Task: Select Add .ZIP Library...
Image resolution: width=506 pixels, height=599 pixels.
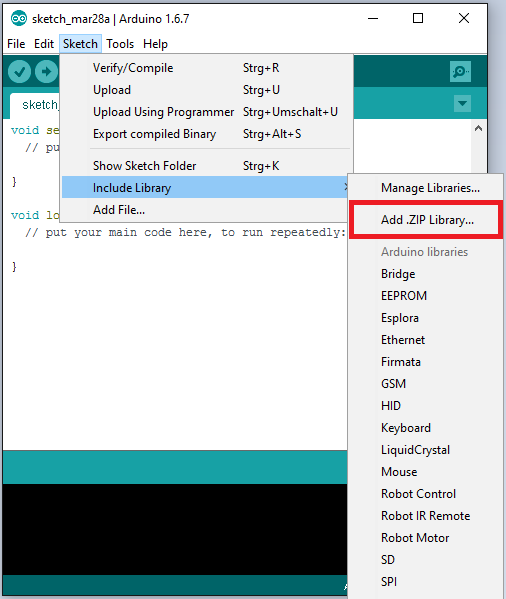Action: 425,220
